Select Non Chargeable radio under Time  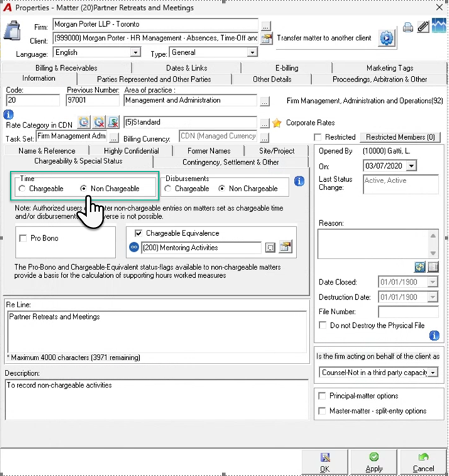click(x=83, y=189)
